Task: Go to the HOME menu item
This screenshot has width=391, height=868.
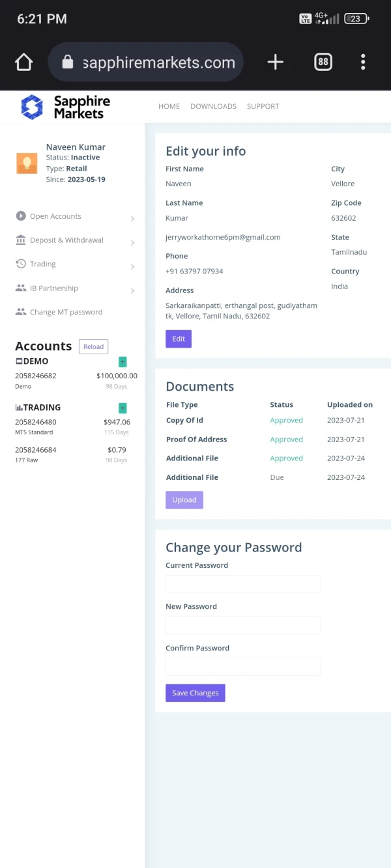Action: click(x=169, y=106)
